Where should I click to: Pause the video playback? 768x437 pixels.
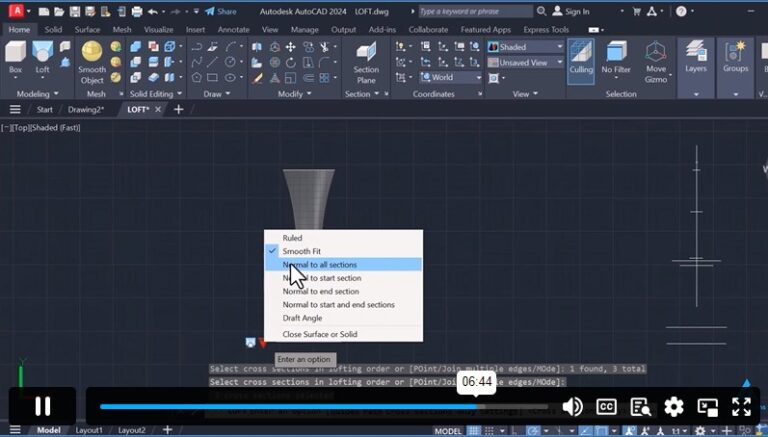43,406
